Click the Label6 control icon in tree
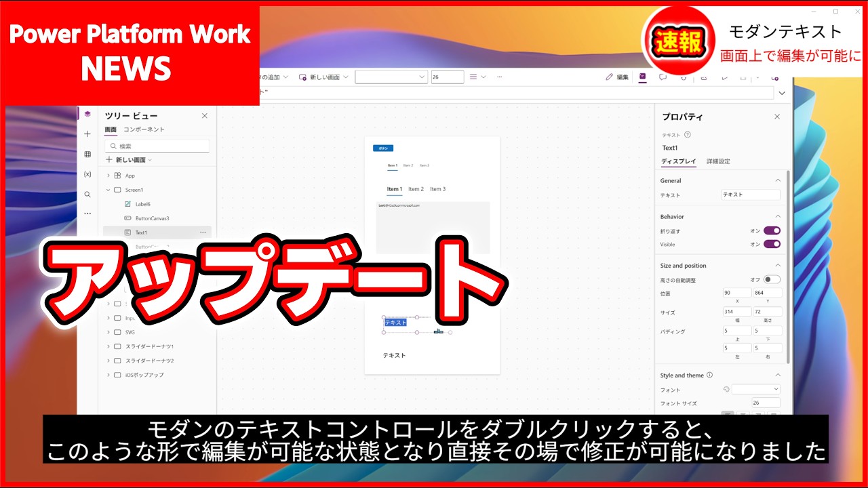 [128, 204]
